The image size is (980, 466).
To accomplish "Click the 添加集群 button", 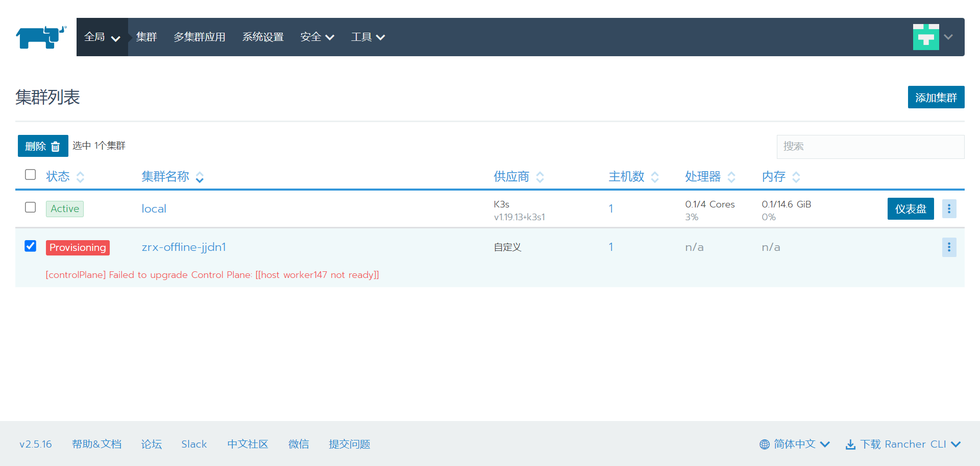I will pos(936,97).
